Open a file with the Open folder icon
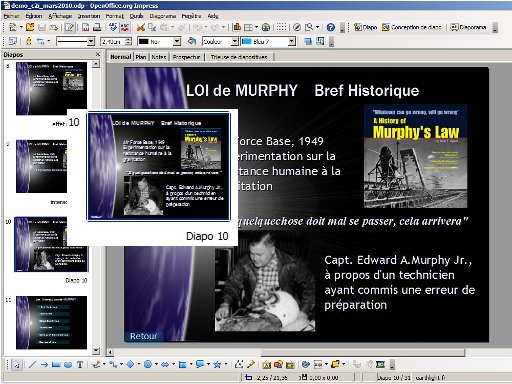The height and width of the screenshot is (384, 512). [30, 27]
